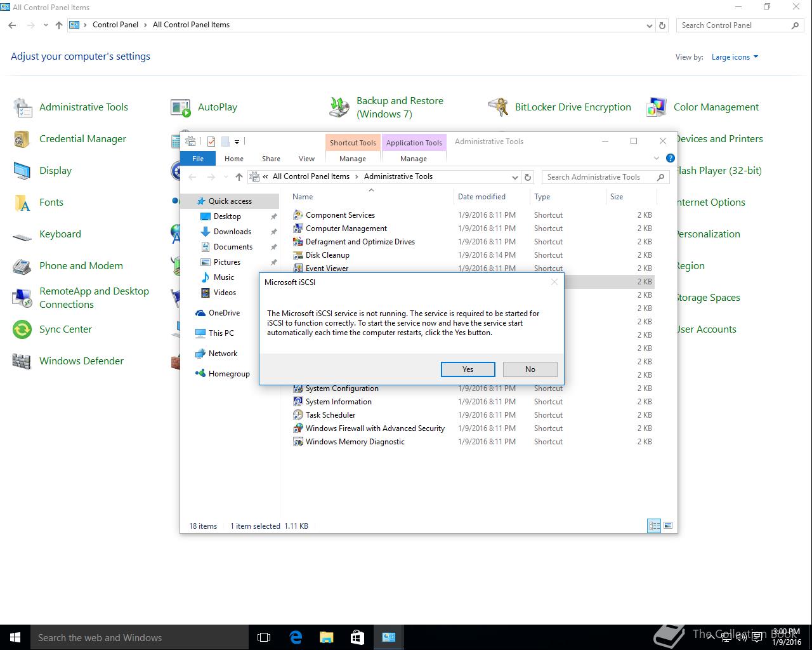The image size is (812, 650).
Task: Open Backup and Restore (Windows 7) icon
Action: [x=339, y=107]
